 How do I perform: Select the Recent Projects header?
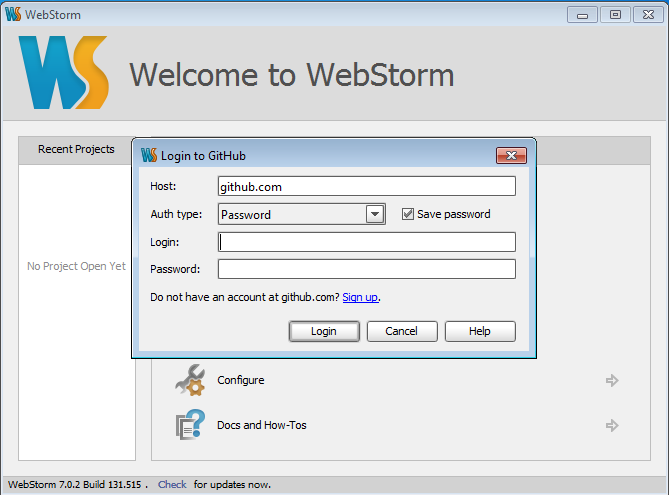click(76, 149)
